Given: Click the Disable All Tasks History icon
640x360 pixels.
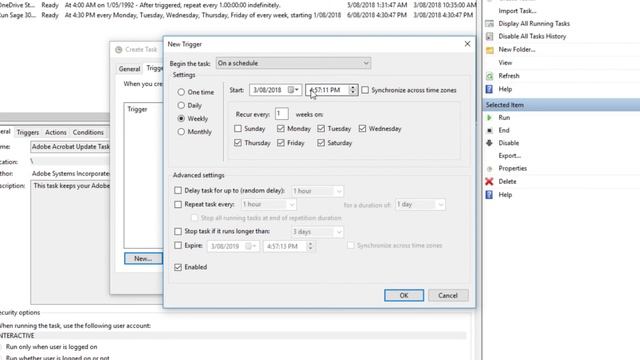Looking at the screenshot, I should pos(489,36).
